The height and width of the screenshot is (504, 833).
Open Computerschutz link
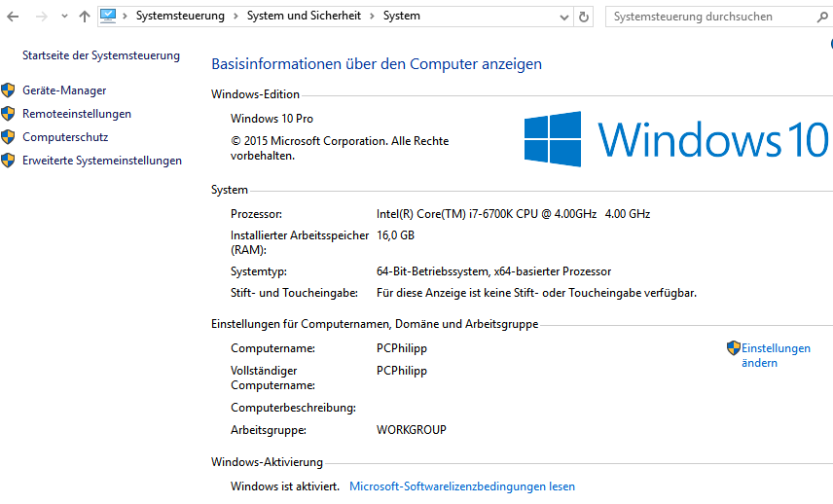point(65,137)
